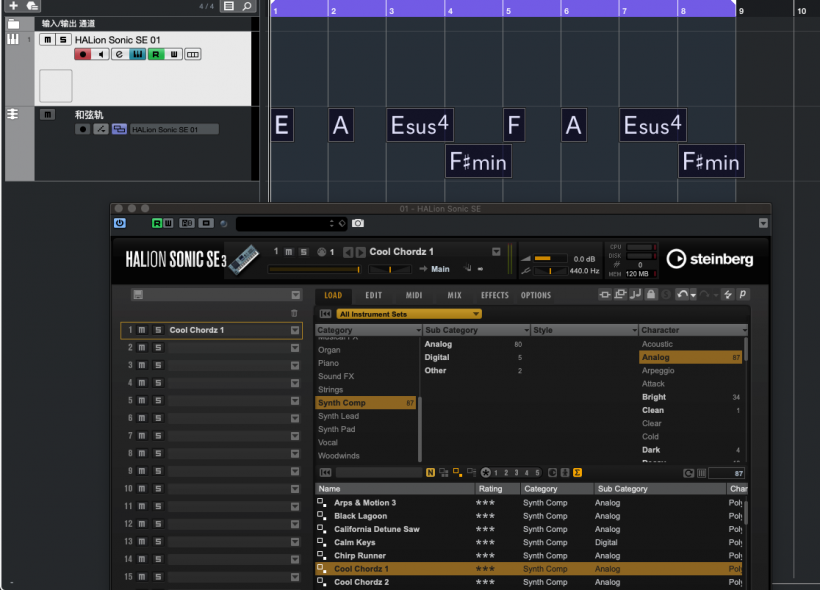Take plugin snapshot with camera icon
Viewport: 820px width, 590px height.
point(358,223)
